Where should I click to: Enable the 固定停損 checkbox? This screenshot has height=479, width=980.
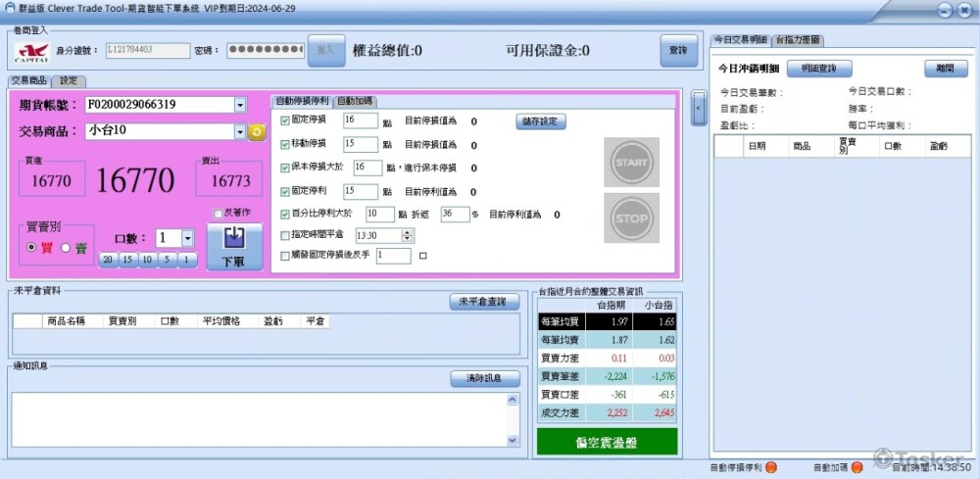tap(285, 120)
